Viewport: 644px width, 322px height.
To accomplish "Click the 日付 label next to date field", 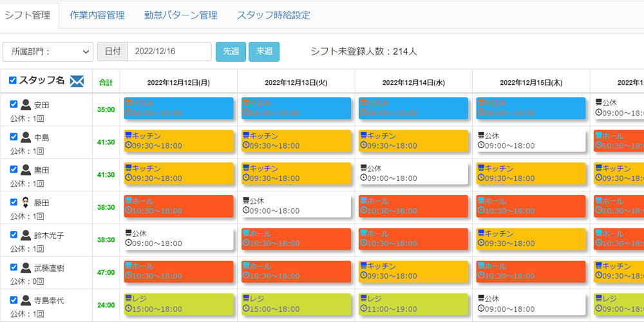I will point(113,52).
